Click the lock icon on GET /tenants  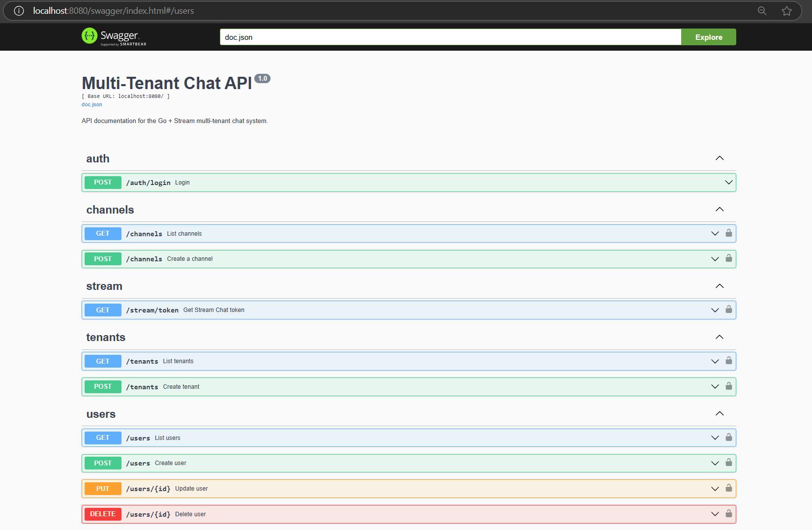pos(728,361)
